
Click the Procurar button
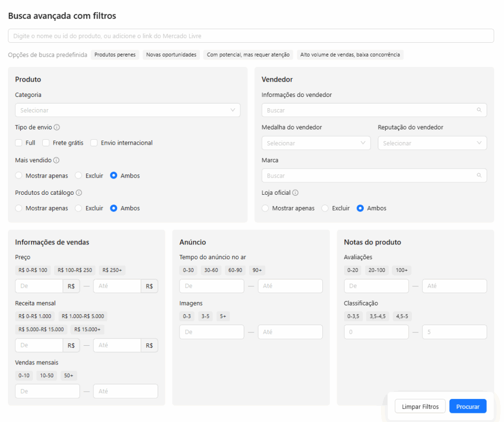[x=468, y=407]
